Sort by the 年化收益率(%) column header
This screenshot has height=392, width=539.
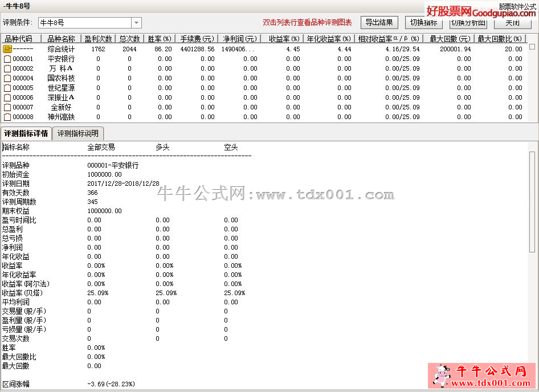pyautogui.click(x=329, y=39)
